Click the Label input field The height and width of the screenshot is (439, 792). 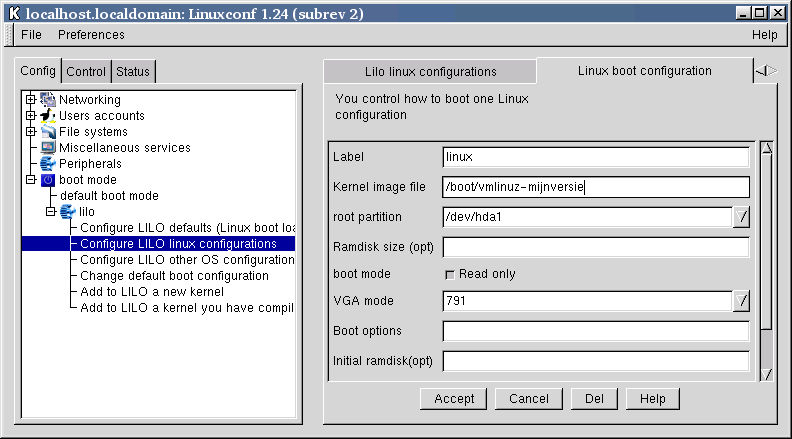pos(596,157)
